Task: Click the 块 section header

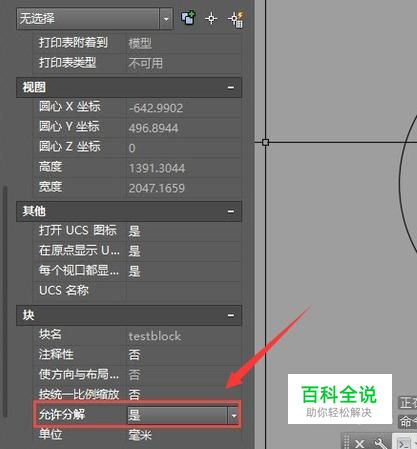Action: click(129, 315)
